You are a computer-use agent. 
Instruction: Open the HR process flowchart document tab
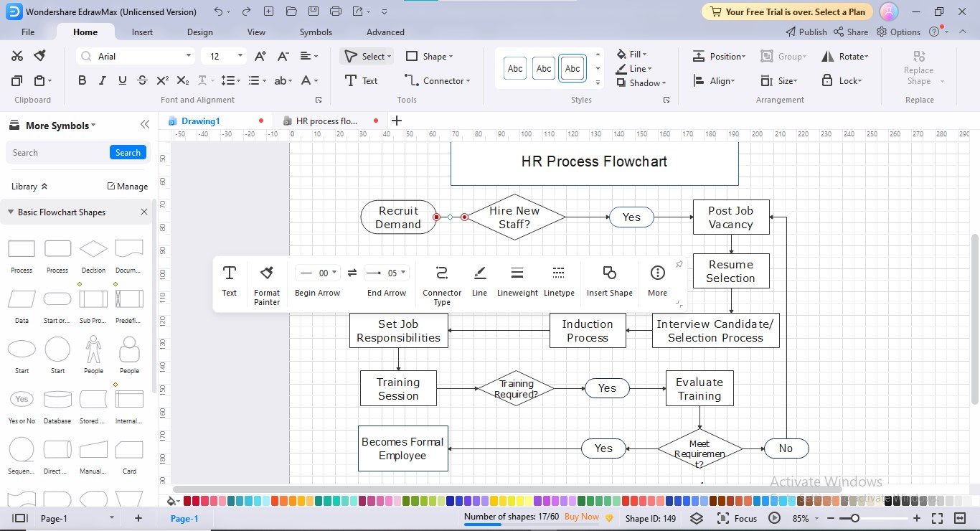click(x=326, y=121)
